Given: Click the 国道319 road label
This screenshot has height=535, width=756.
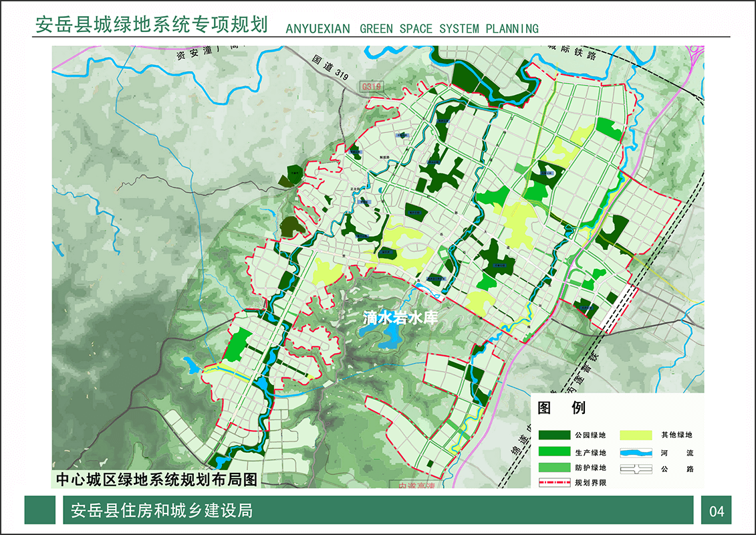Looking at the screenshot, I should [x=331, y=67].
